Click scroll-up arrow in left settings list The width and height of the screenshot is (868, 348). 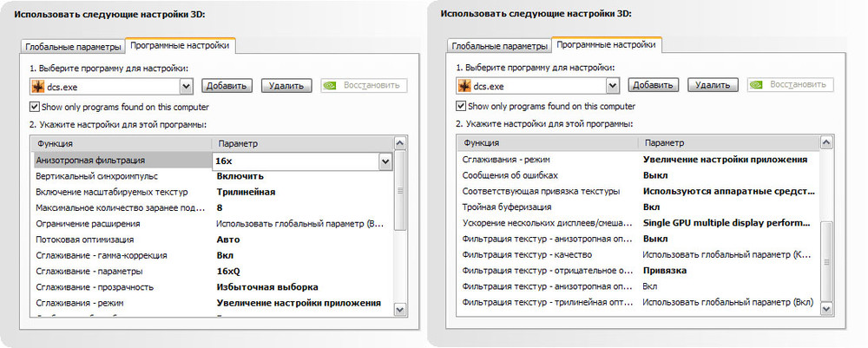[400, 143]
